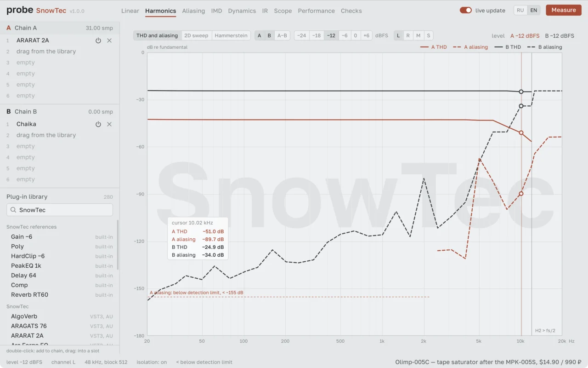588x368 pixels.
Task: Click the B aliasing legend entry
Action: click(544, 47)
